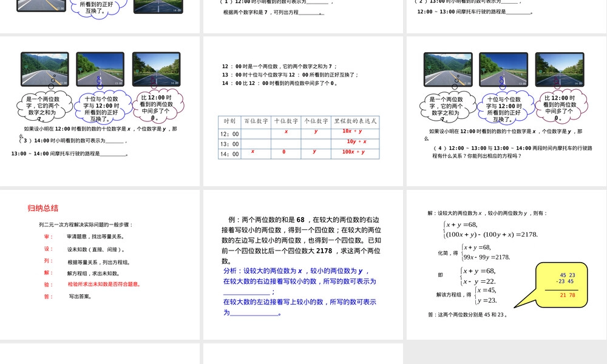Select the slide with the 例 word problem
Image resolution: width=607 pixels, height=364 pixels.
(303, 265)
